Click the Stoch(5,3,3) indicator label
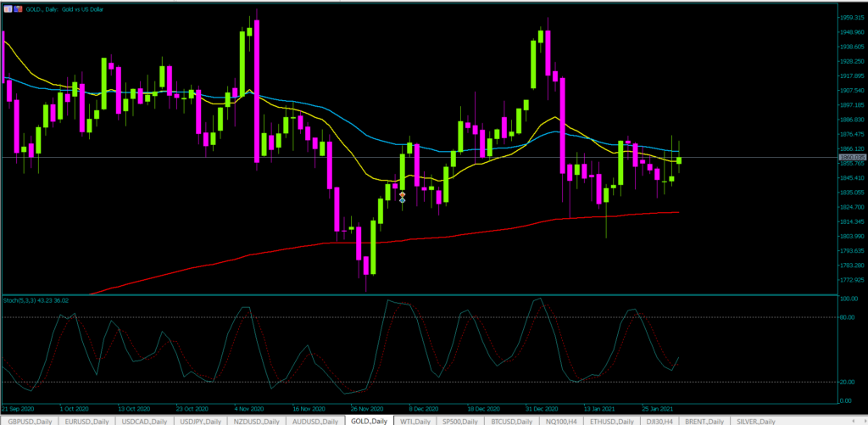 click(x=36, y=300)
